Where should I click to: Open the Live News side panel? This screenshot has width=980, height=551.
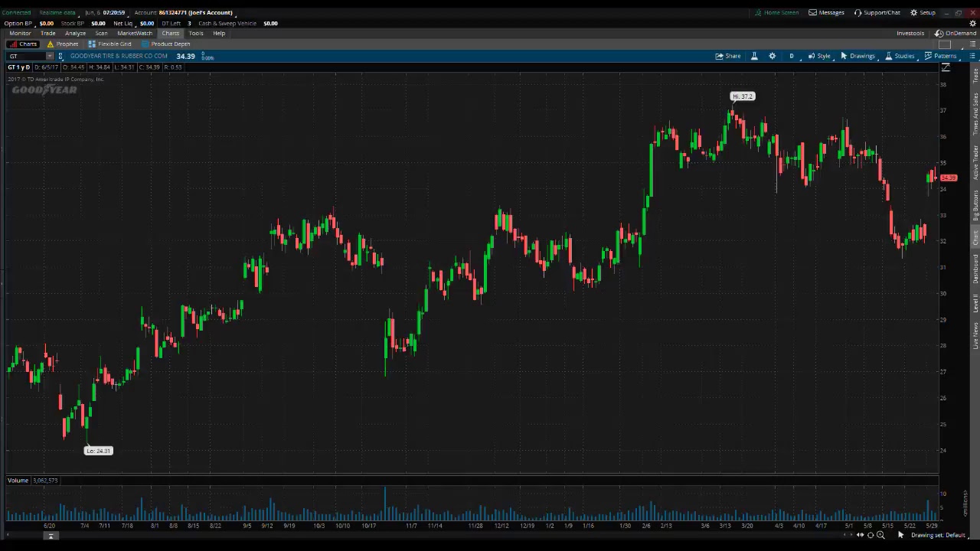975,336
